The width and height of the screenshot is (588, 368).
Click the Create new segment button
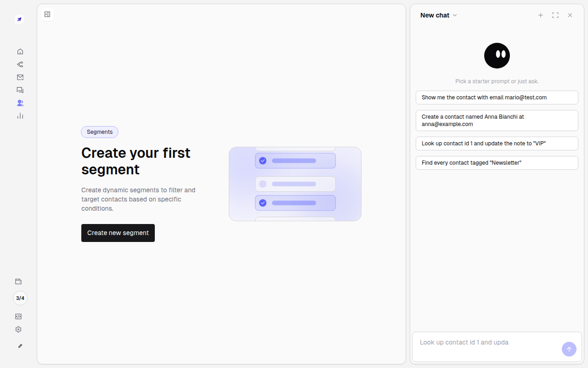118,233
